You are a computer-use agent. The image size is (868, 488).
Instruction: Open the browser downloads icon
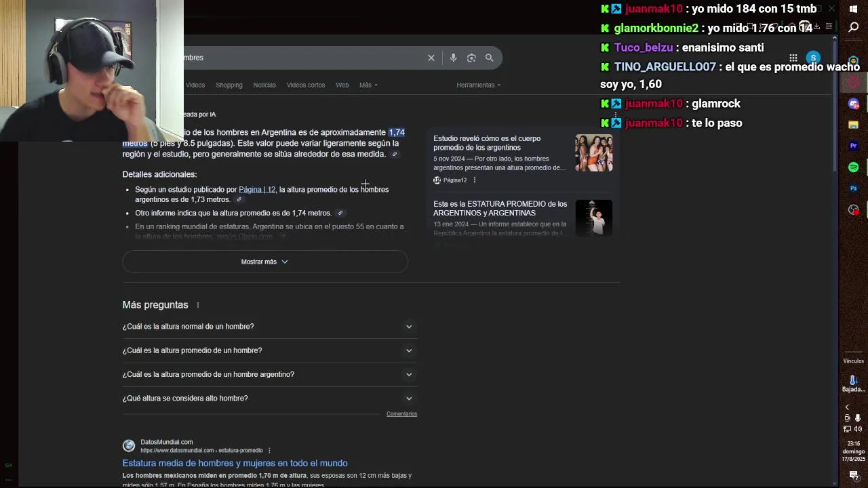(816, 26)
